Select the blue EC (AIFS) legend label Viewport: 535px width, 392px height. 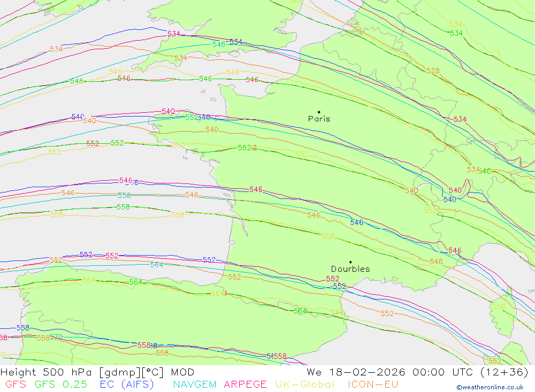[x=127, y=385]
